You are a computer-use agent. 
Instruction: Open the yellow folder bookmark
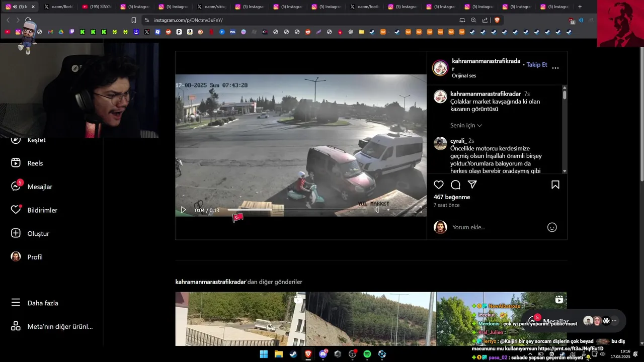click(361, 32)
